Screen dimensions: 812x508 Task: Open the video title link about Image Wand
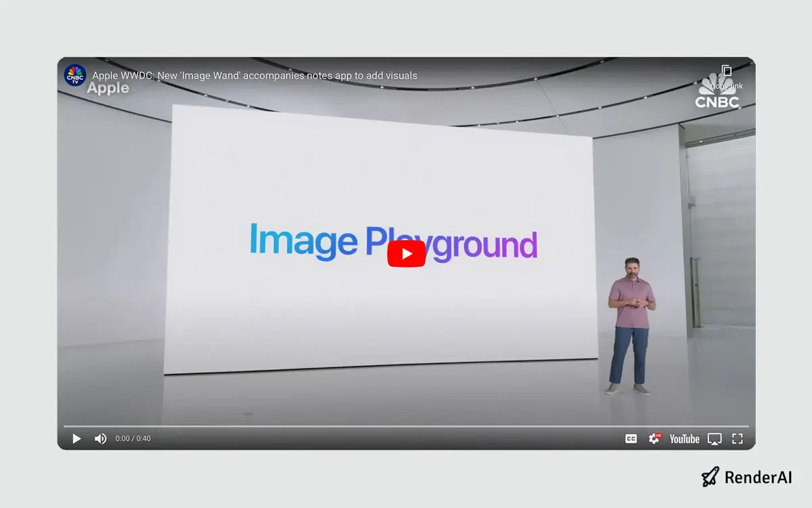coord(254,75)
